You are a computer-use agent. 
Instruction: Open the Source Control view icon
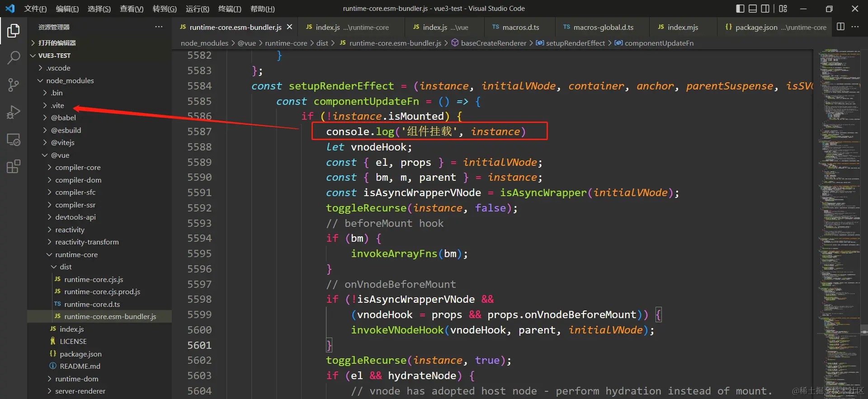tap(14, 84)
